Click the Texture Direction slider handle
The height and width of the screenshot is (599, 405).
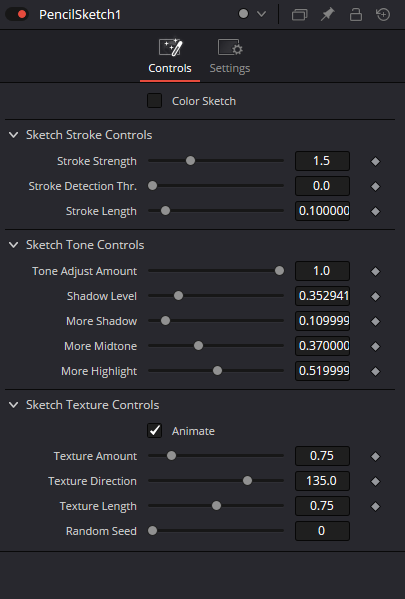(248, 481)
